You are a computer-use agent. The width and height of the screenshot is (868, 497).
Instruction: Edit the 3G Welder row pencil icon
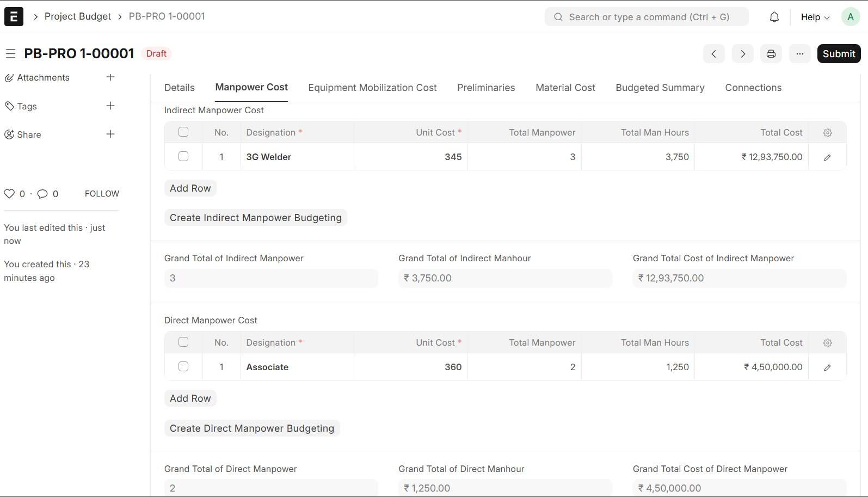pos(827,157)
